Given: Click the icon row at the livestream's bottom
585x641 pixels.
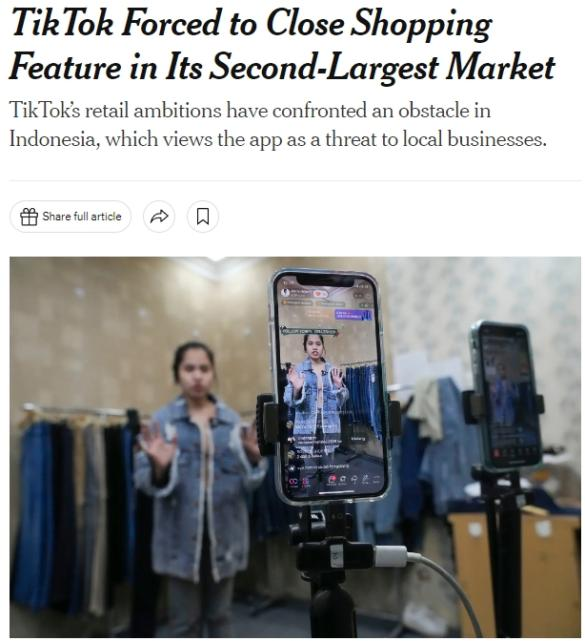Looking at the screenshot, I should (334, 480).
